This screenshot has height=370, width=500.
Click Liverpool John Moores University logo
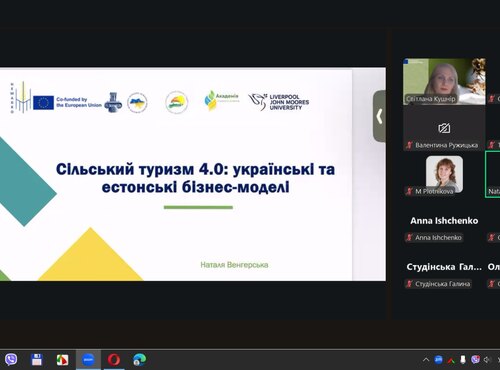point(279,102)
